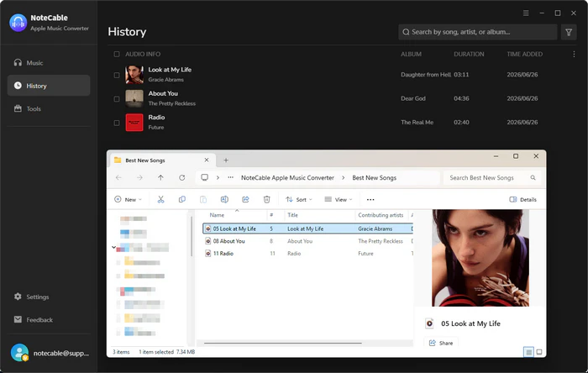The width and height of the screenshot is (588, 373).
Task: Collapse the expanded navigation tree chevron
Action: point(113,247)
